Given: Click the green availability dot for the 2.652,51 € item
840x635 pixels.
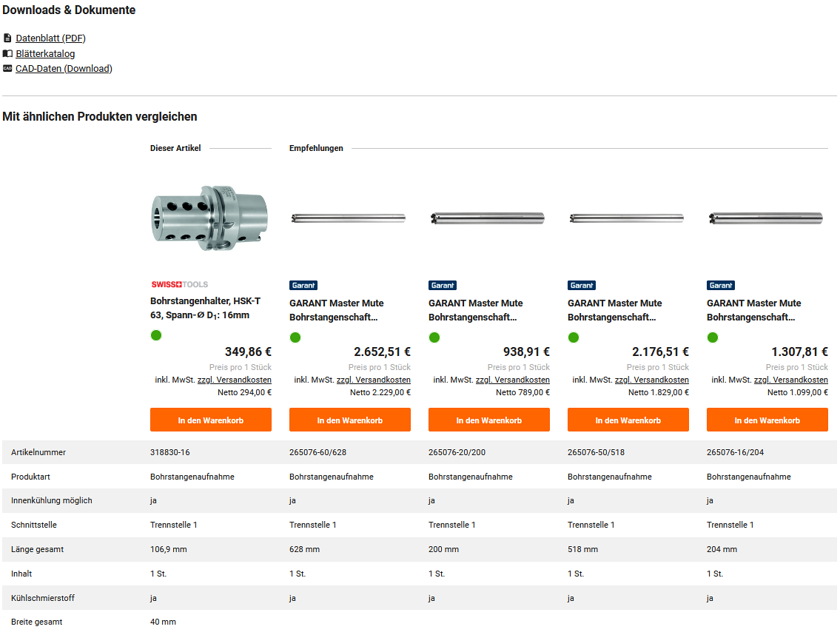Looking at the screenshot, I should [295, 337].
